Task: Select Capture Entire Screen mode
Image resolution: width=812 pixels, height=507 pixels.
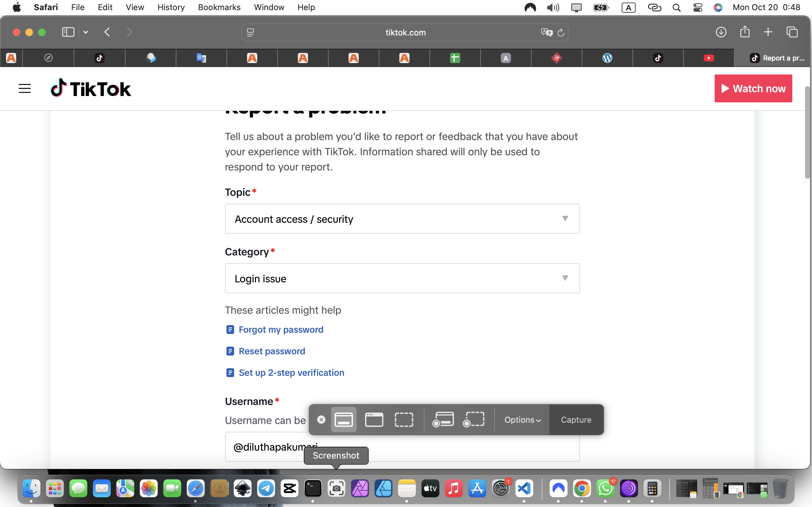Action: (344, 420)
